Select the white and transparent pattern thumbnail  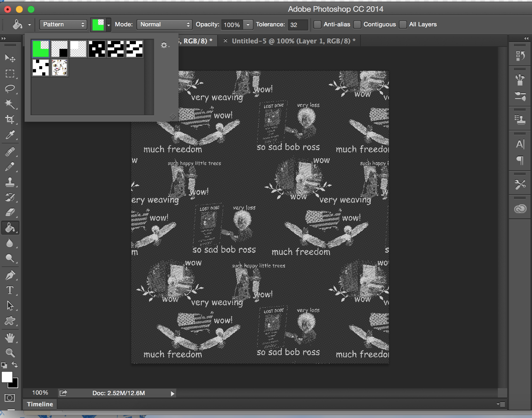coord(78,49)
